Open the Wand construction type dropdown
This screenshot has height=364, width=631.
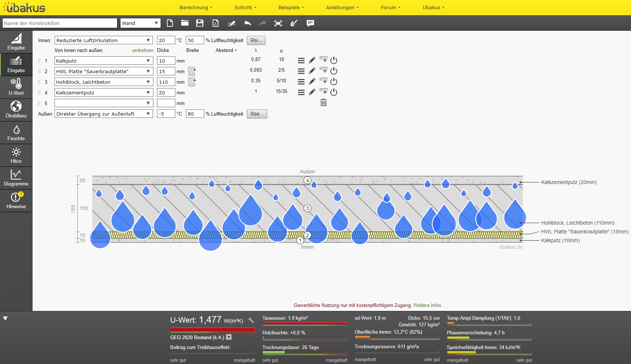tap(141, 23)
